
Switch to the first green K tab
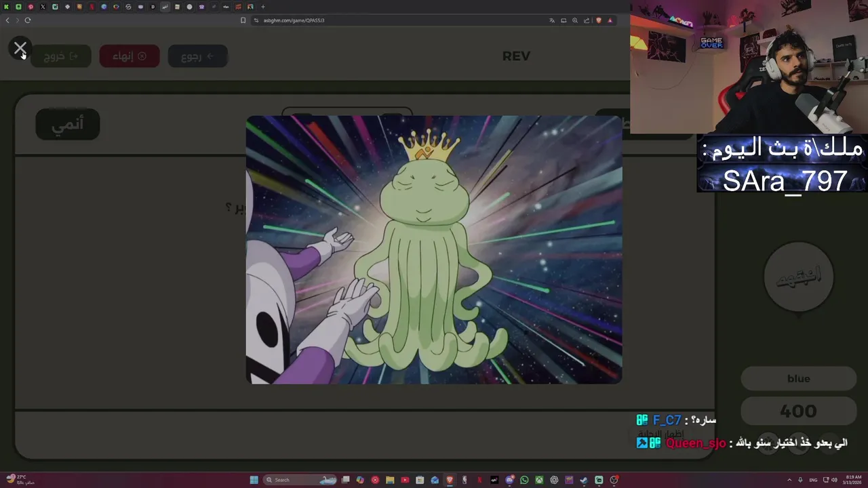[x=6, y=7]
